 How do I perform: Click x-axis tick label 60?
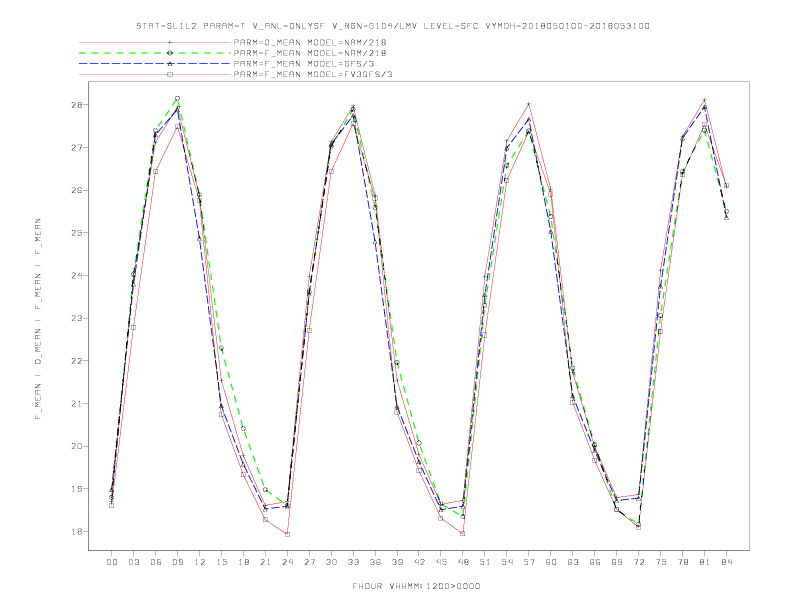551,562
